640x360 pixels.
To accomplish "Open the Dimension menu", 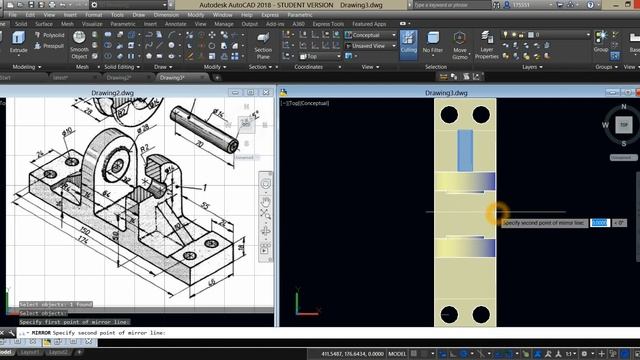I will (x=166, y=15).
